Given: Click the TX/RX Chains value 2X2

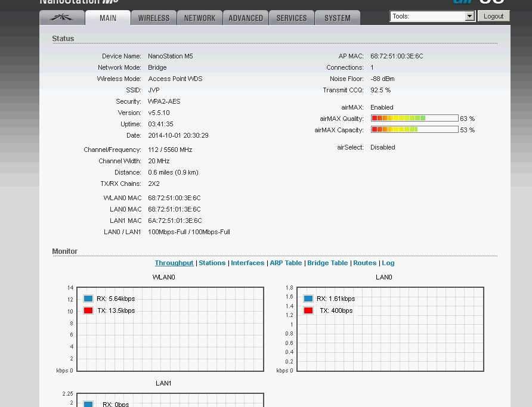Looking at the screenshot, I should point(154,184).
